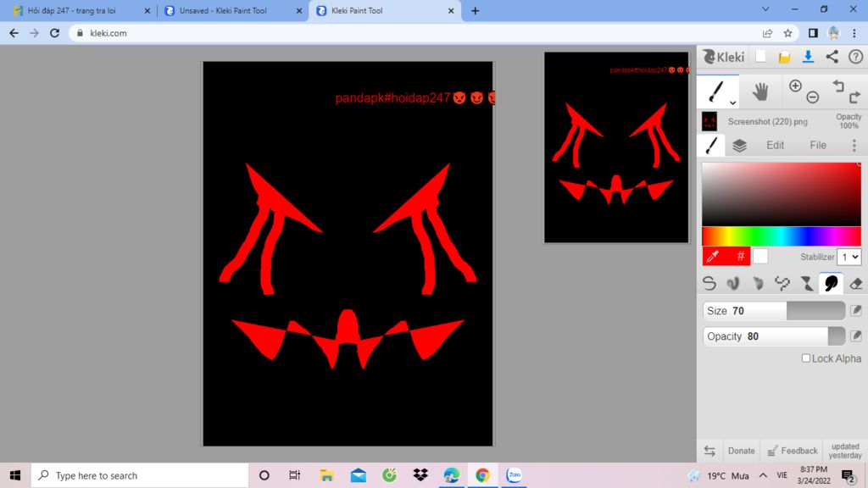The image size is (868, 488).
Task: Activate the eyedropper color picker
Action: [713, 256]
